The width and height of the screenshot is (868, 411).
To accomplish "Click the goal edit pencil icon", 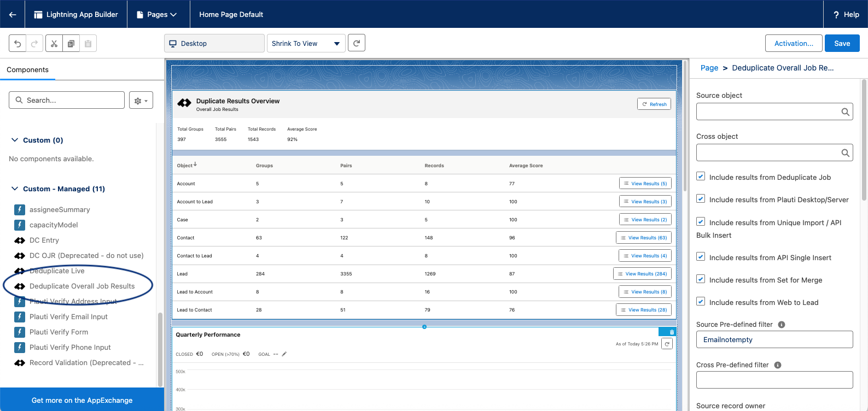I will [x=284, y=354].
